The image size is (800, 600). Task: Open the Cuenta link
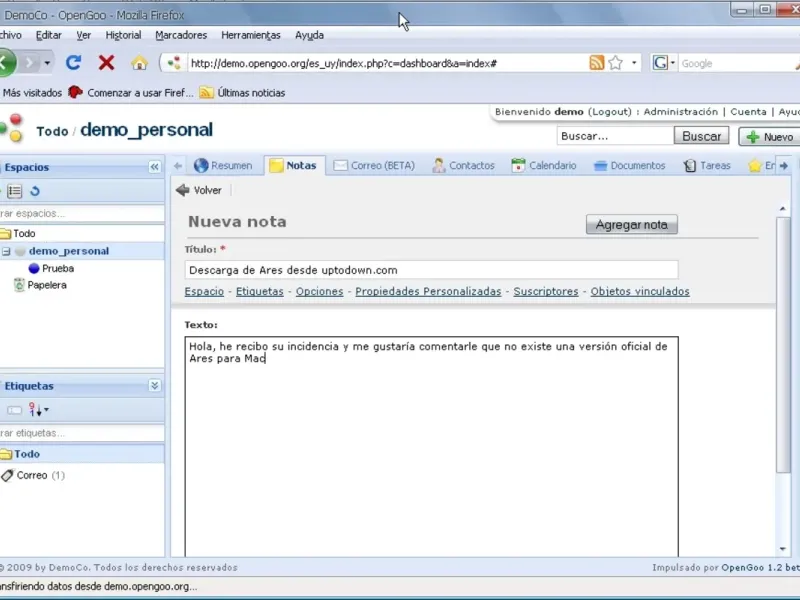tap(748, 112)
